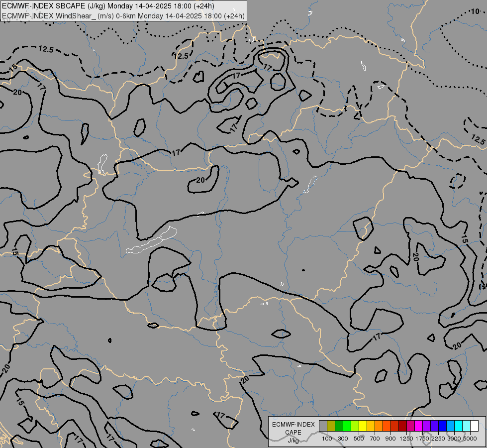Pick the dark green CAPE legend swatch
487x448 pixels.
point(339,426)
